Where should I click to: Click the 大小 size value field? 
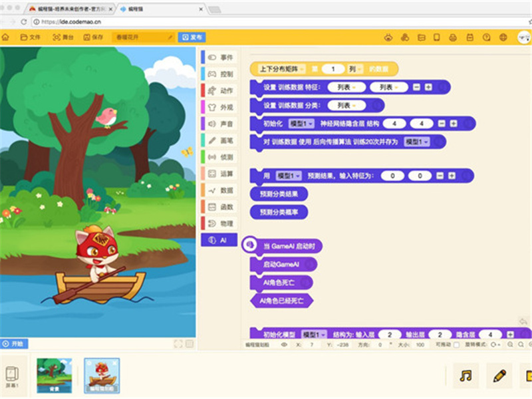tap(420, 345)
